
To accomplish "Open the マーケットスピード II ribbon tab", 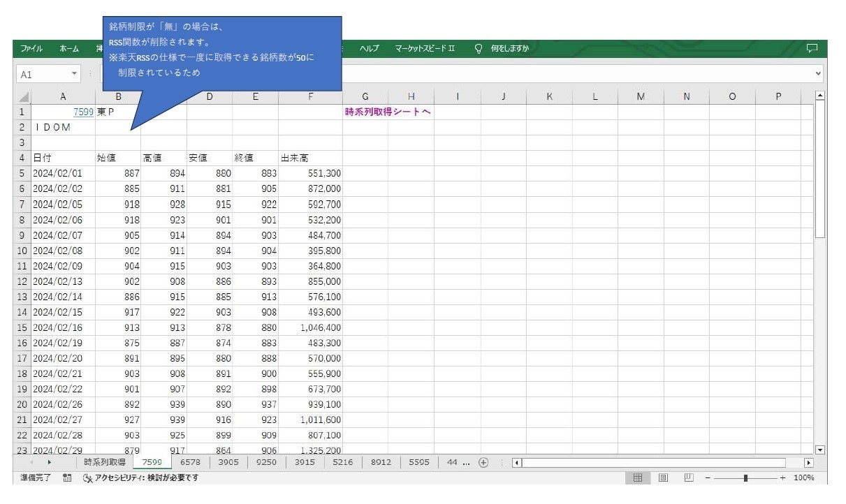I will point(425,48).
